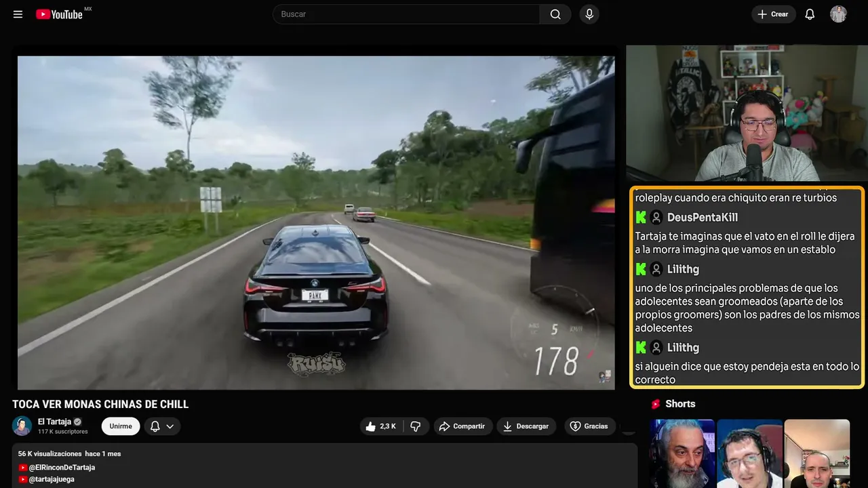The image size is (868, 488).
Task: Open the notifications bell in top bar
Action: point(810,14)
